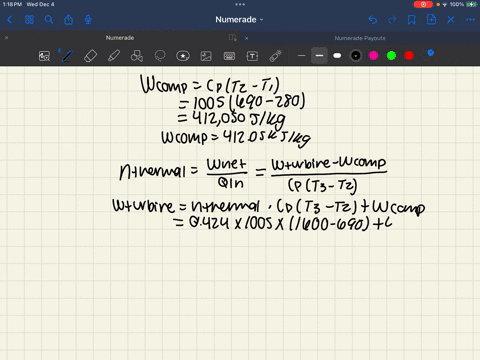Screen dimensions: 480x360
Task: Select the Lasso tool
Action: click(160, 56)
